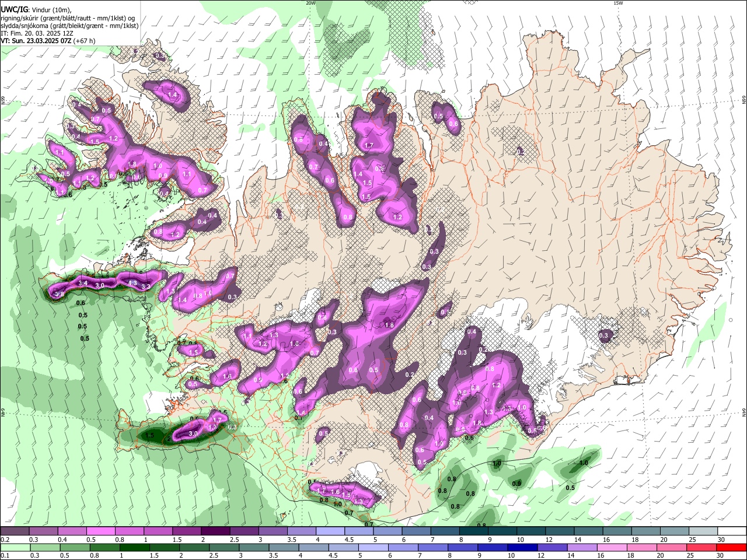Viewport: 747px width, 560px height.
Task: Click the dark teal snow swatch between 8 and 9
Action: [473, 531]
